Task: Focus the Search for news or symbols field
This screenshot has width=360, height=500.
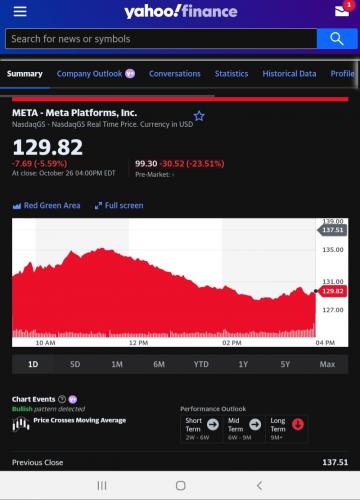Action: pos(161,39)
